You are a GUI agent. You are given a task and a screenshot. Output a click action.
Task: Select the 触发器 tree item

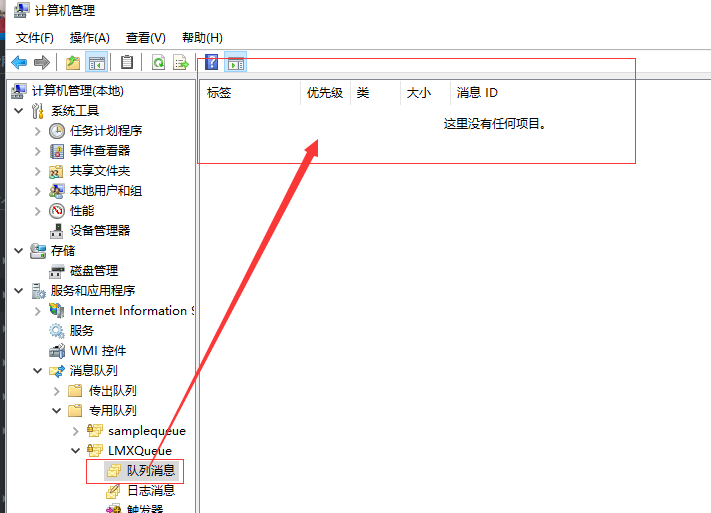pos(145,509)
